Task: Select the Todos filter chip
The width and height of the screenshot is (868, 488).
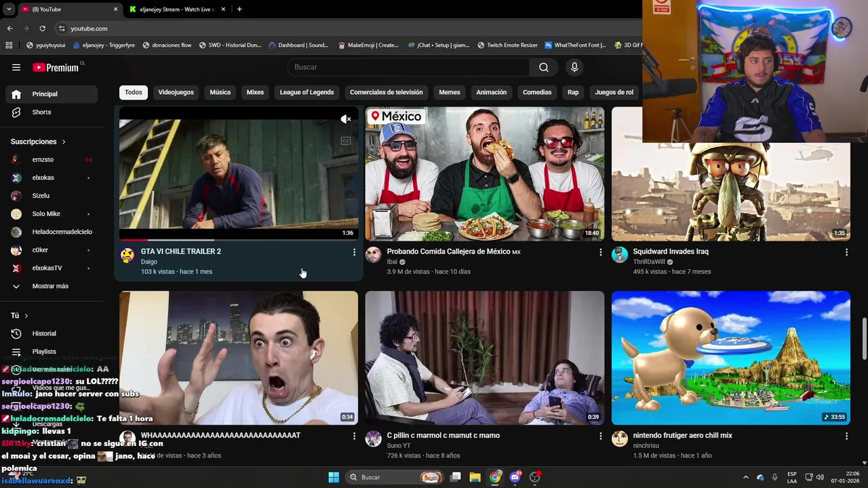Action: point(134,92)
